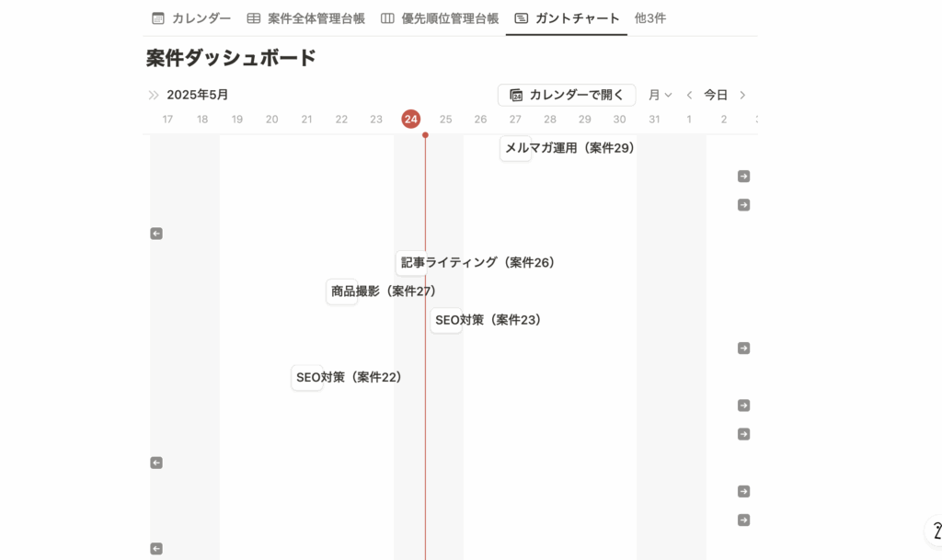Open the 月 timescale dropdown
The width and height of the screenshot is (942, 560).
660,95
